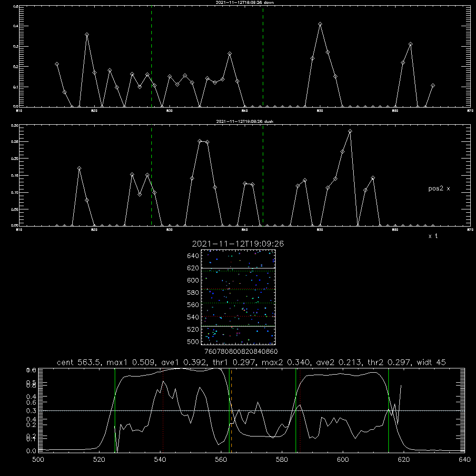Click the large timestamp title above the image panel
Viewport: 476px width, 476px height.
[238, 244]
